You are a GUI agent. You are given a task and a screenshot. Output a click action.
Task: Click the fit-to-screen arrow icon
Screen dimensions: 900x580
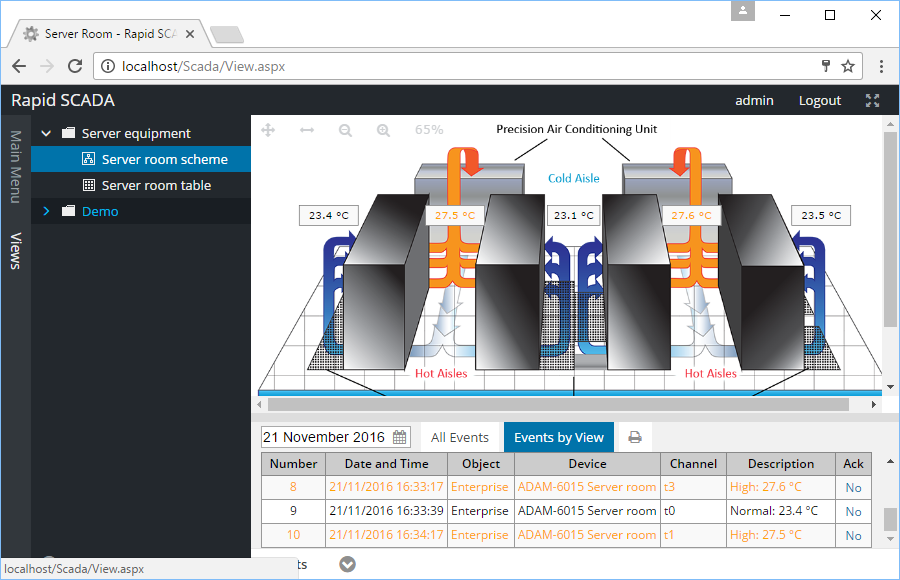[308, 130]
